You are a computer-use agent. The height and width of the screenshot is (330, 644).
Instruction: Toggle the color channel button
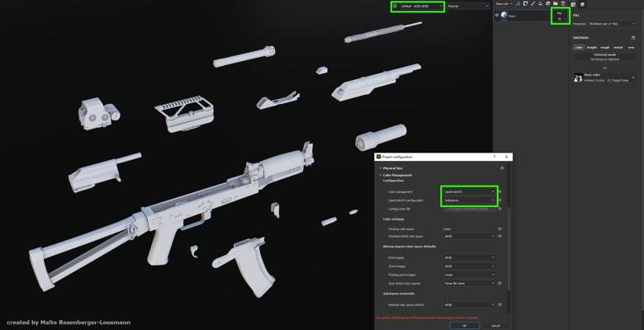(x=579, y=48)
